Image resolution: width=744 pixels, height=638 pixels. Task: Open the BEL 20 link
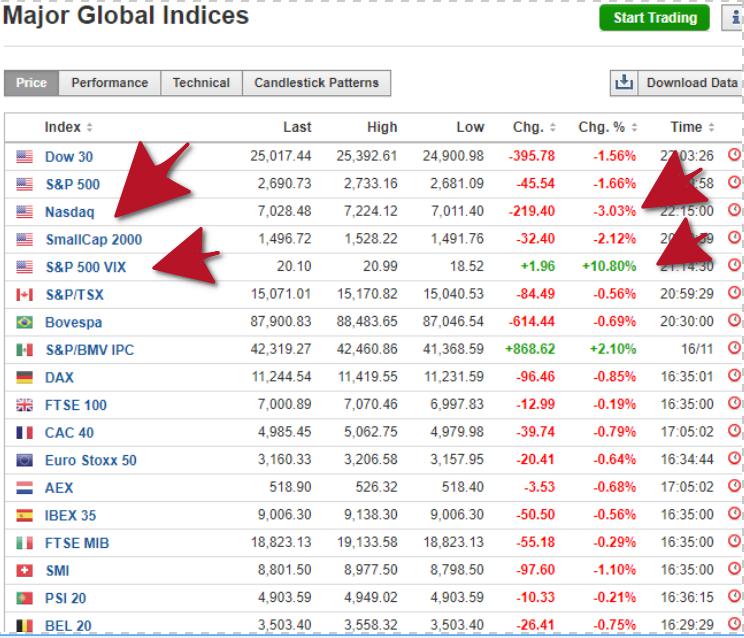point(68,625)
